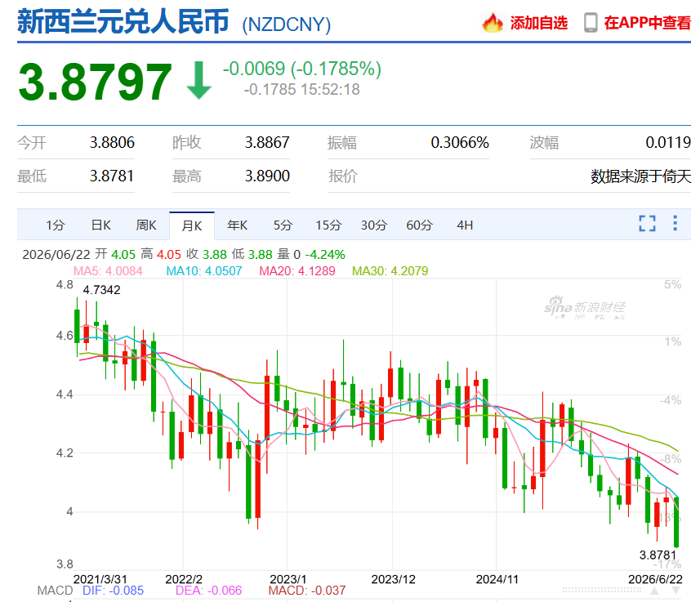
Task: Click the 波幅 value 0.0119
Action: [668, 142]
